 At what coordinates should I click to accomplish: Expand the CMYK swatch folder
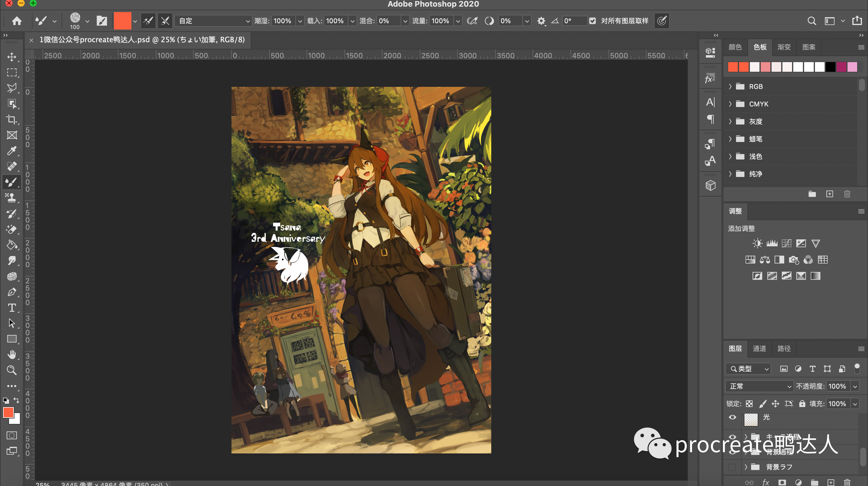[x=730, y=104]
